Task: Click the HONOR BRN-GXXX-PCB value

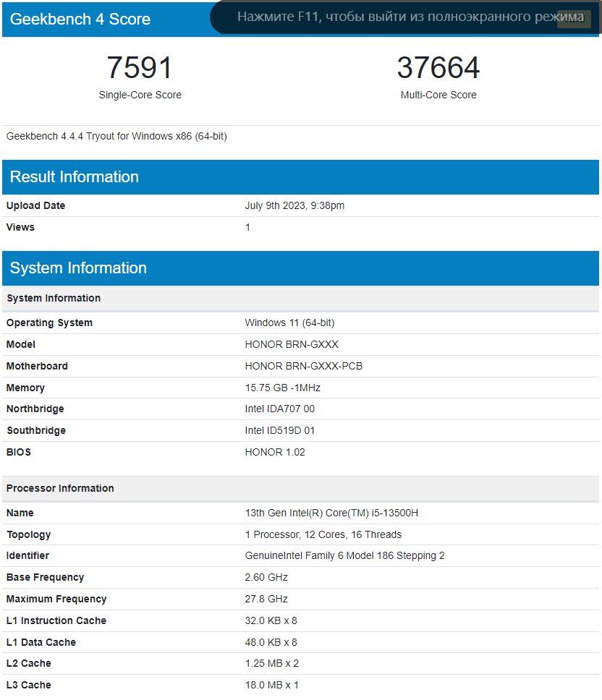Action: coord(304,366)
